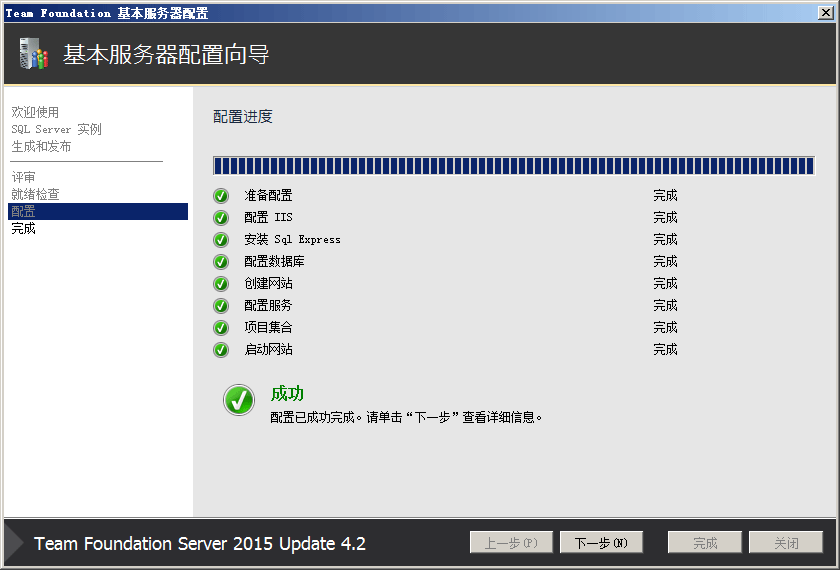This screenshot has height=570, width=840.
Task: Close the Team Foundation configuration window
Action: (826, 13)
